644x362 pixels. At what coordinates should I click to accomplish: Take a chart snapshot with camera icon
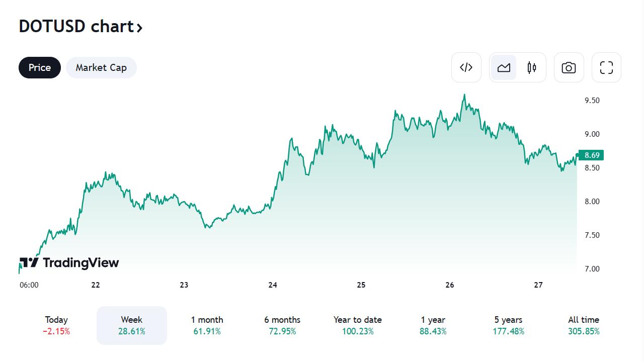[569, 67]
